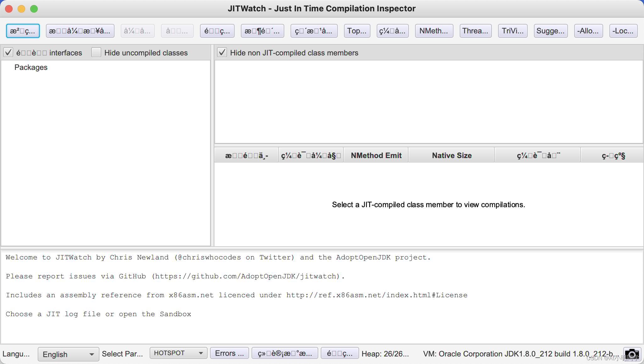This screenshot has height=364, width=644.
Task: Click the Sugge... suggestions panel
Action: pos(550,31)
